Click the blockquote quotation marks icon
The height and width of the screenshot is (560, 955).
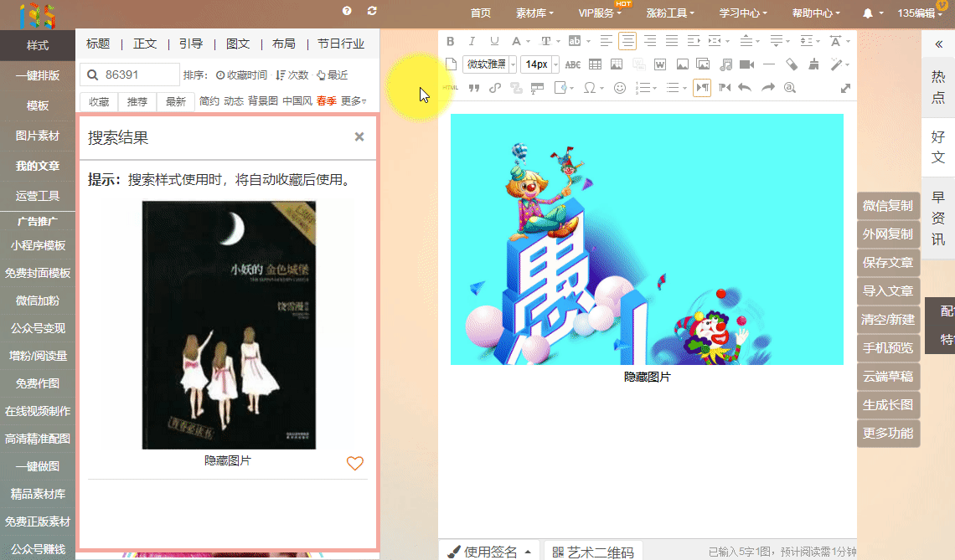473,88
